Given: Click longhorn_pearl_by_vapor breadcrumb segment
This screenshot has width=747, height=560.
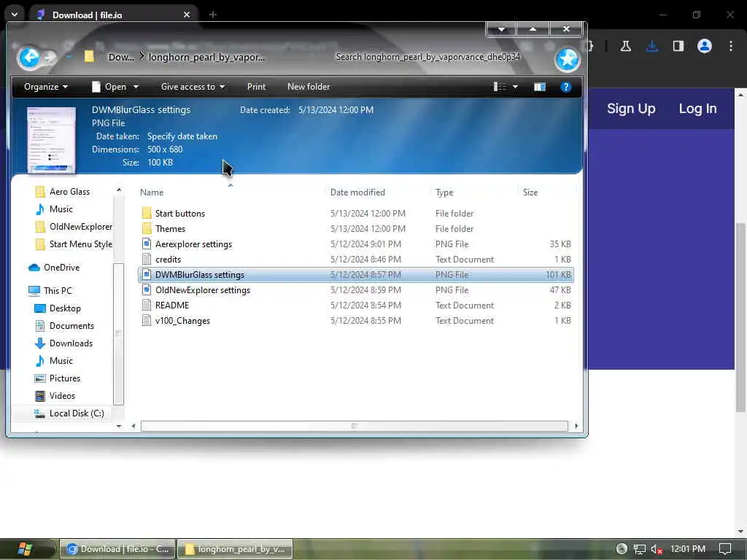Looking at the screenshot, I should coord(206,57).
